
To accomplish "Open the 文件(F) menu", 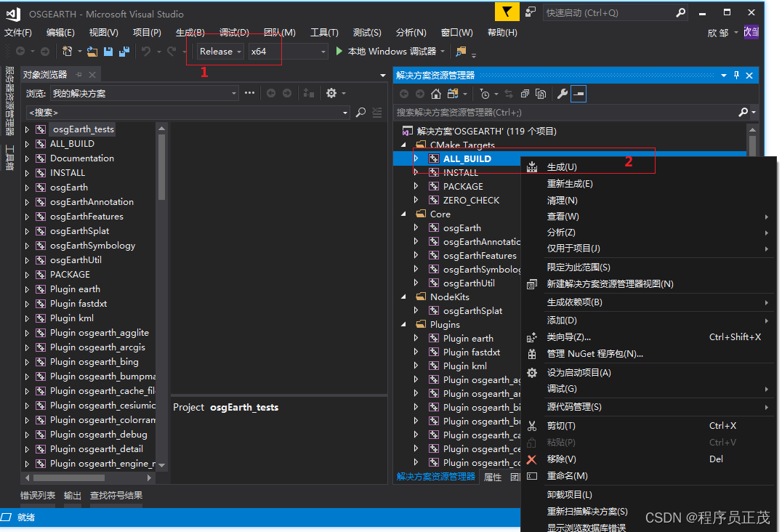I will [x=18, y=33].
